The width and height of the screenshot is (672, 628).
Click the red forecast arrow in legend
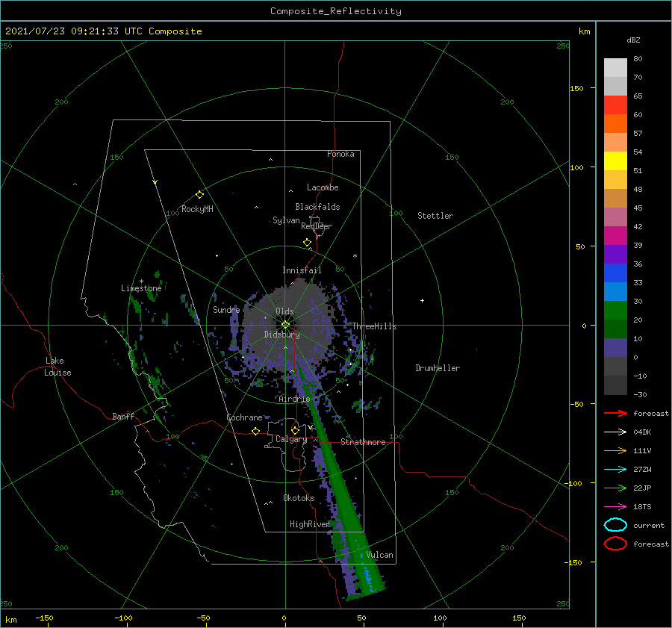coord(615,413)
